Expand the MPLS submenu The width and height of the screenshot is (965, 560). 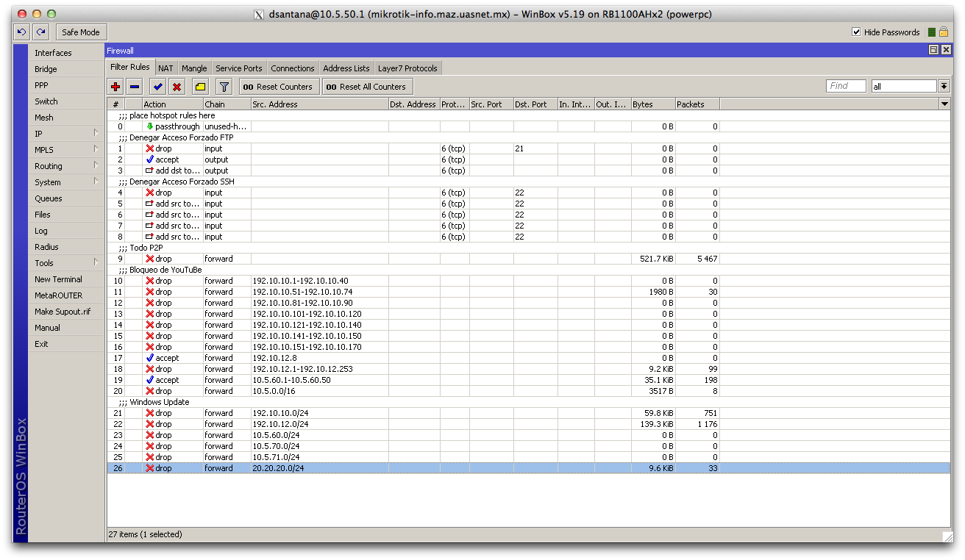96,149
